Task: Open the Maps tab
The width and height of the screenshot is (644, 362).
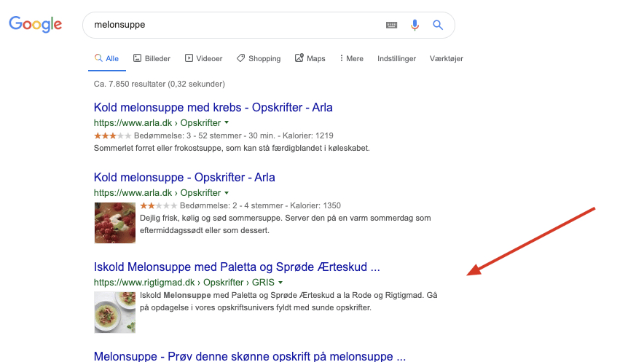Action: coord(310,58)
